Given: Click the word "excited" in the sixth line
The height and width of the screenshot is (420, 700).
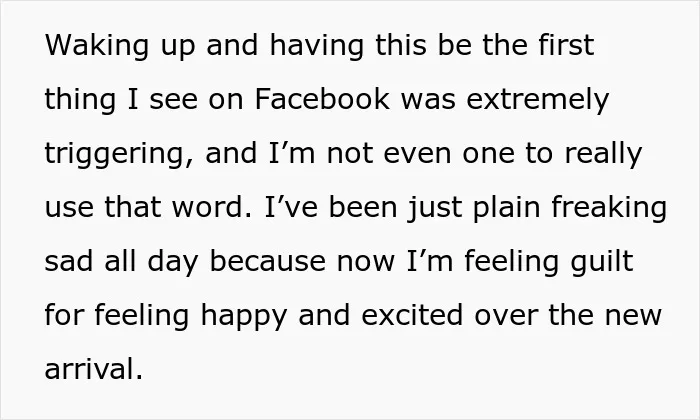Looking at the screenshot, I should pyautogui.click(x=412, y=315).
